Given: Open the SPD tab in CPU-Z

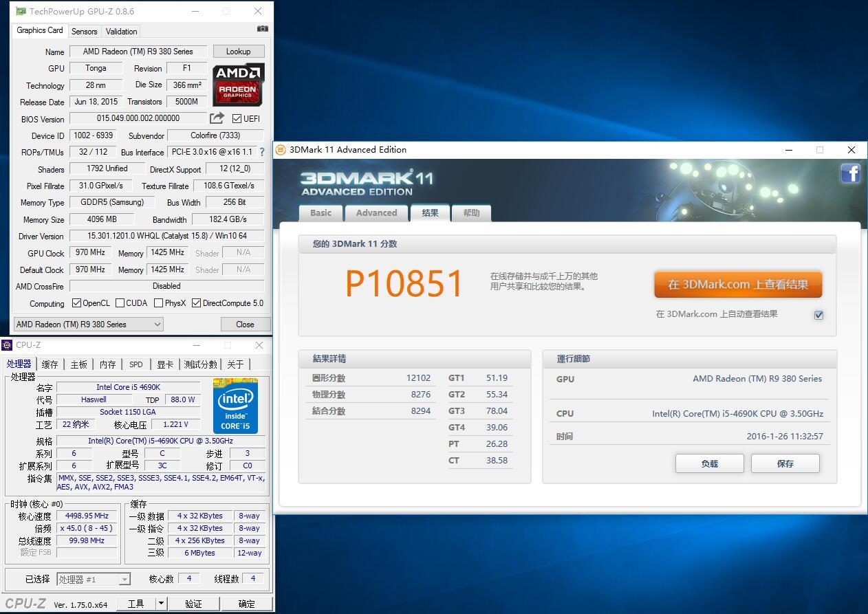Looking at the screenshot, I should (135, 364).
